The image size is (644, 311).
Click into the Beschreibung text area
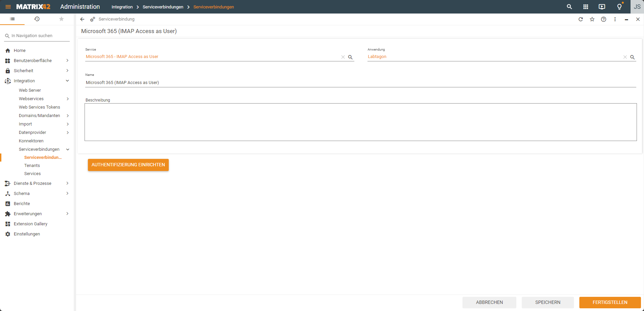click(361, 122)
